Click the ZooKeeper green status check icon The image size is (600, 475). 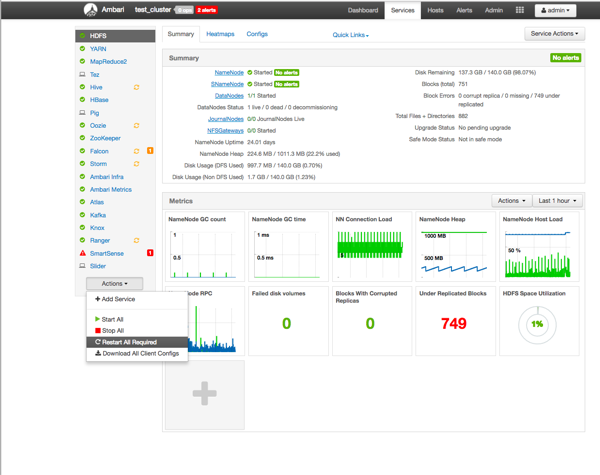pyautogui.click(x=82, y=138)
